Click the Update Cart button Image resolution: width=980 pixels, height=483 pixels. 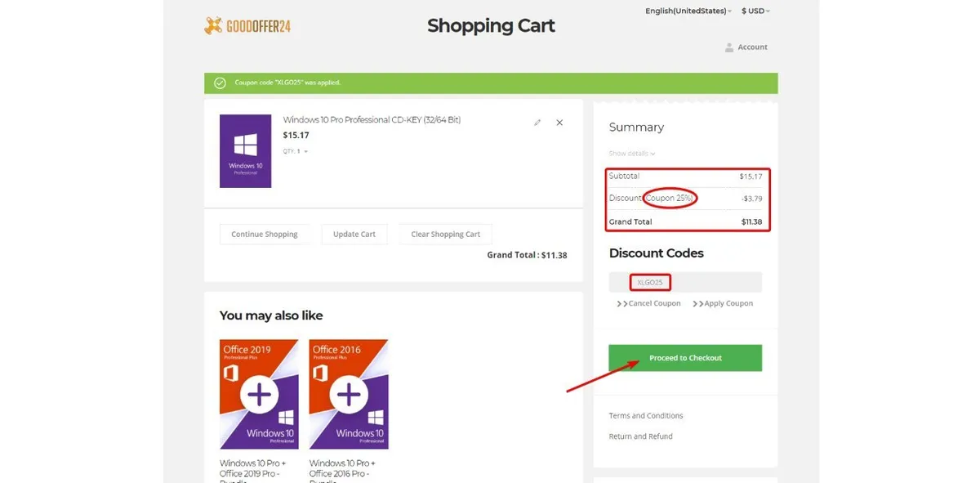(x=354, y=235)
